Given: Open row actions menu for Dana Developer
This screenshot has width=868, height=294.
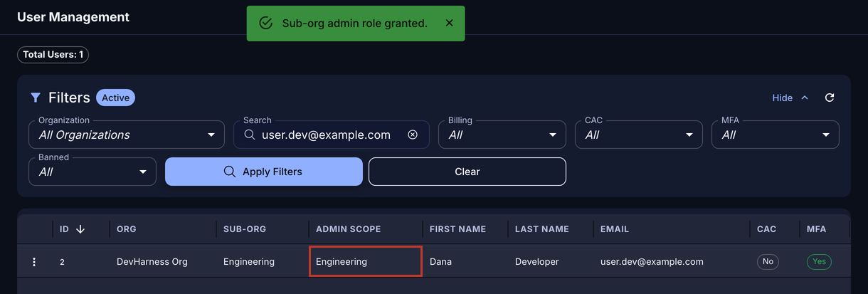Looking at the screenshot, I should (x=34, y=262).
